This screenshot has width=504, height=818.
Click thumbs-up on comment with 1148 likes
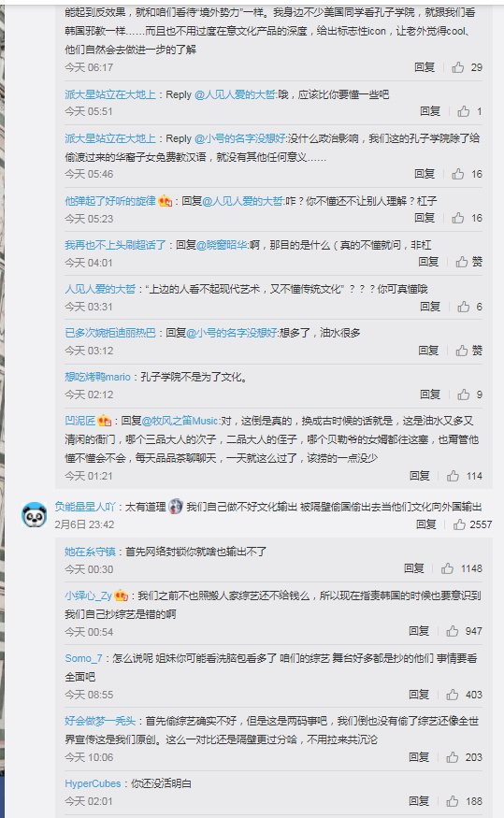448,568
